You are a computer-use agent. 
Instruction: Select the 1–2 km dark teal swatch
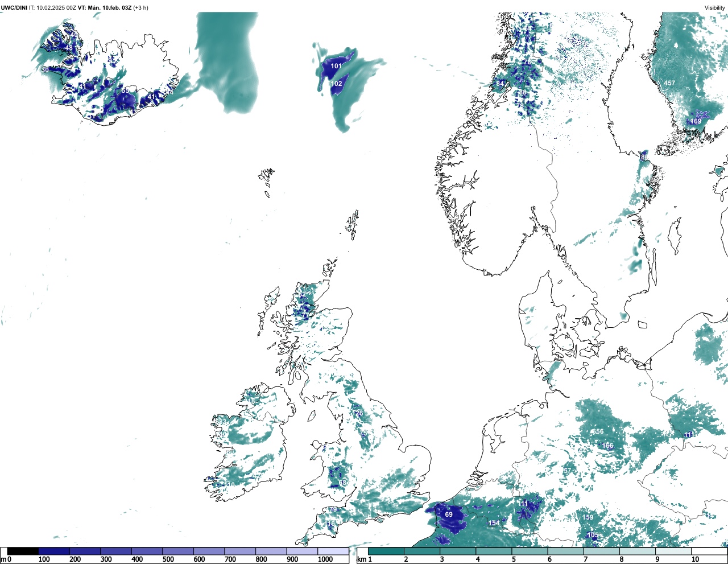[386, 551]
